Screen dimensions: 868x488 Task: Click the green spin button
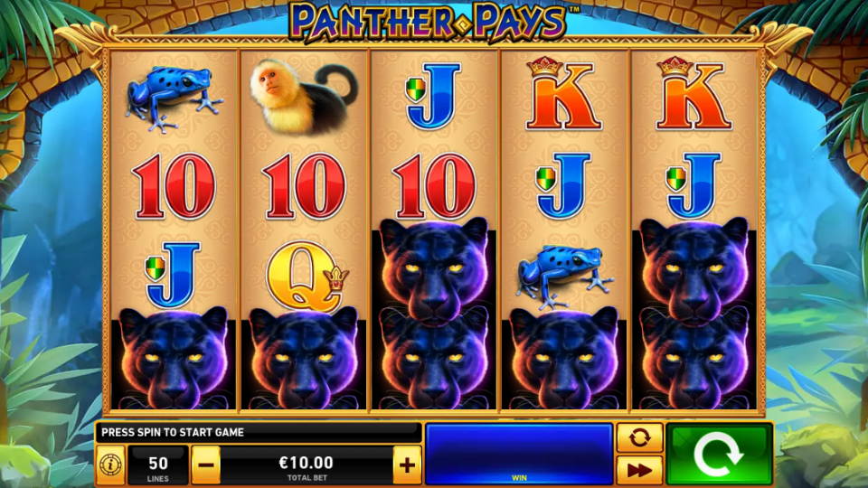point(719,454)
